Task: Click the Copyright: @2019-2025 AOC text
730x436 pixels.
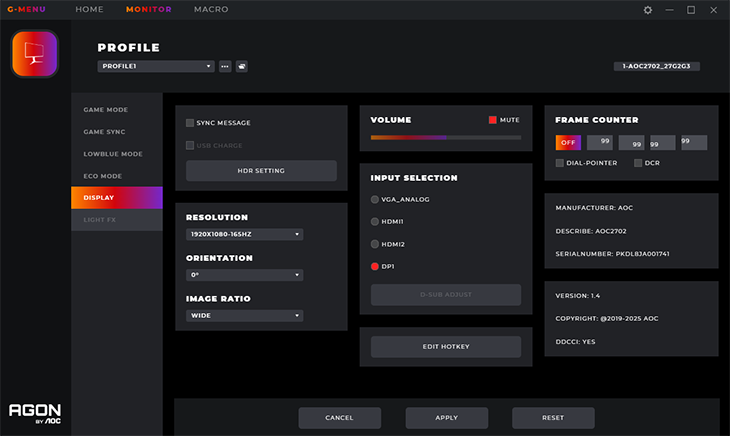Action: tap(607, 318)
